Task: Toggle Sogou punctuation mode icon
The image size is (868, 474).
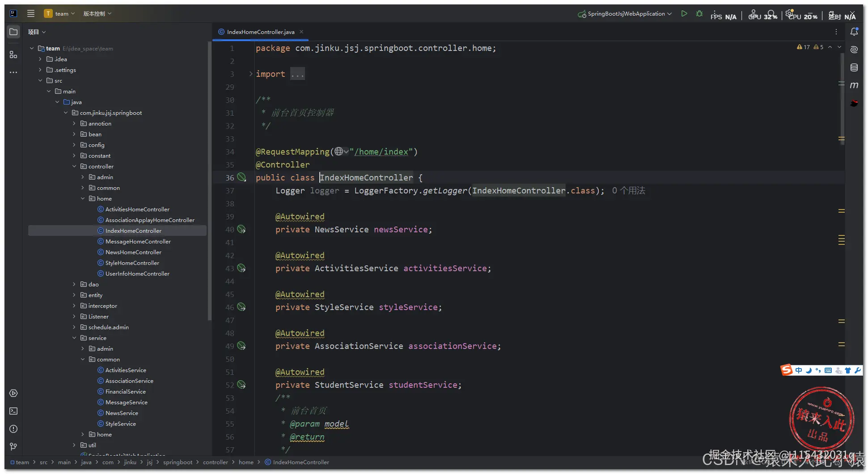Action: tap(818, 370)
